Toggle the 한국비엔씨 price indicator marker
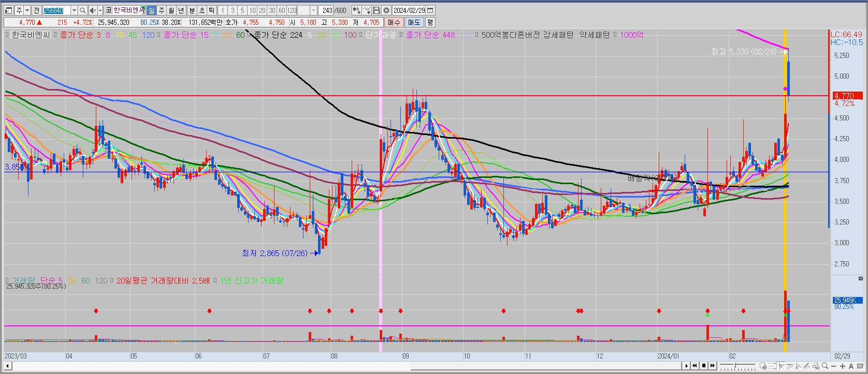This screenshot has height=374, width=868. click(7, 35)
